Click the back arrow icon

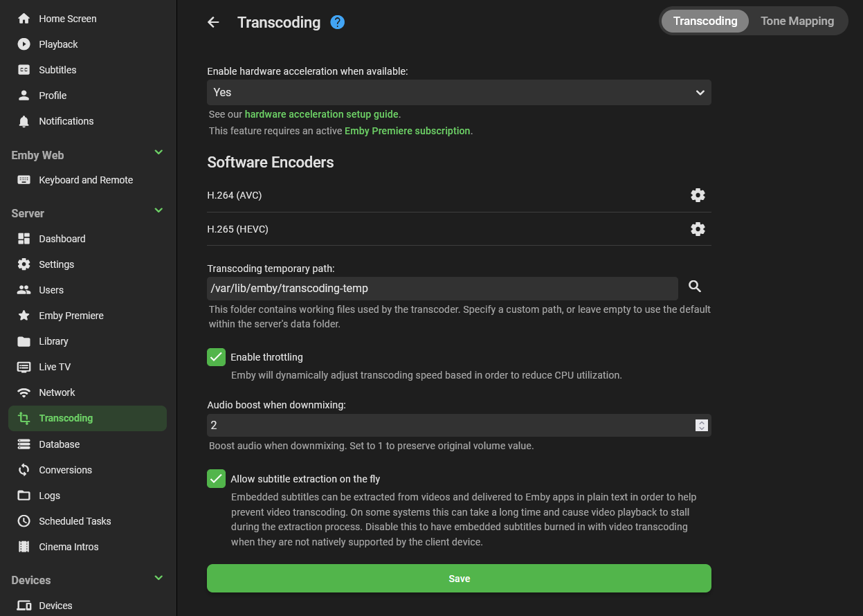pos(213,22)
